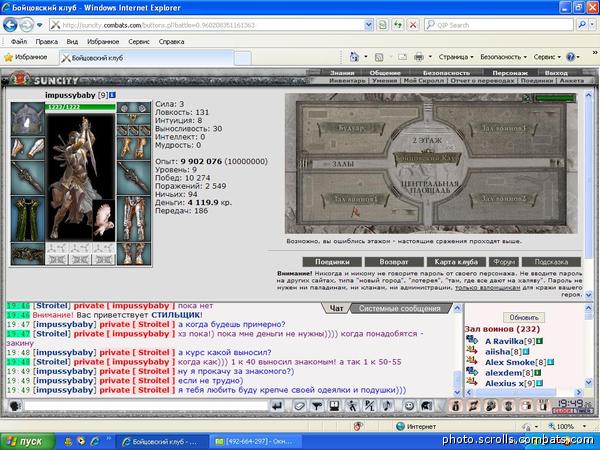Click the Internet Explorer stop button

point(413,25)
